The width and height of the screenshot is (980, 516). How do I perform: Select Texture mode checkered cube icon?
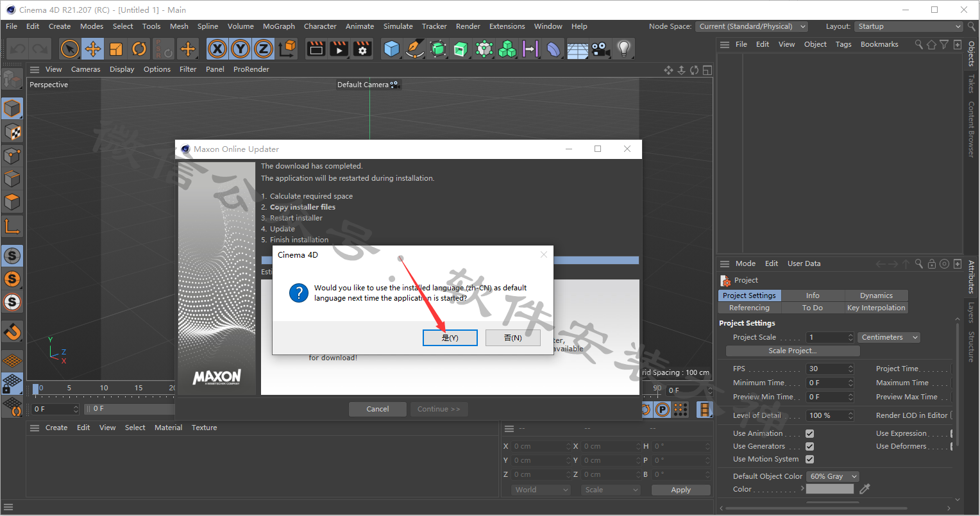pos(12,132)
